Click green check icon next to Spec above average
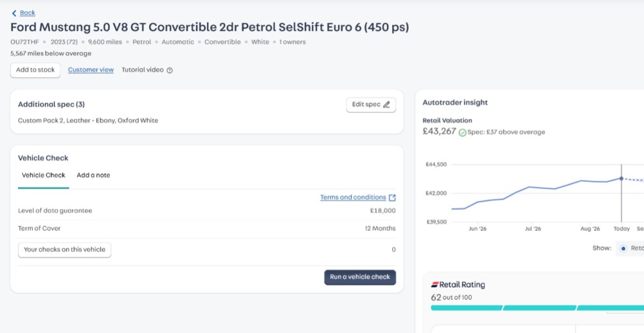644x333 pixels. (463, 132)
